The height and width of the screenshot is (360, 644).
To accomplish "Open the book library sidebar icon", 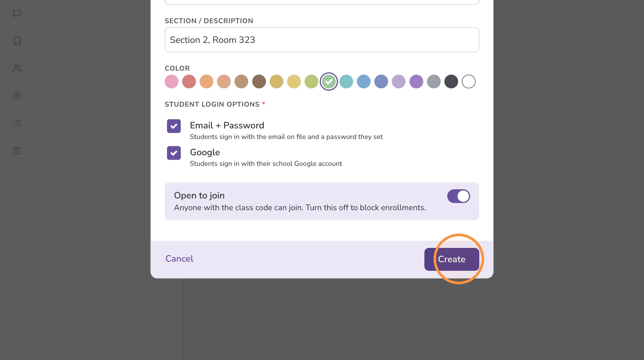I will 17,41.
